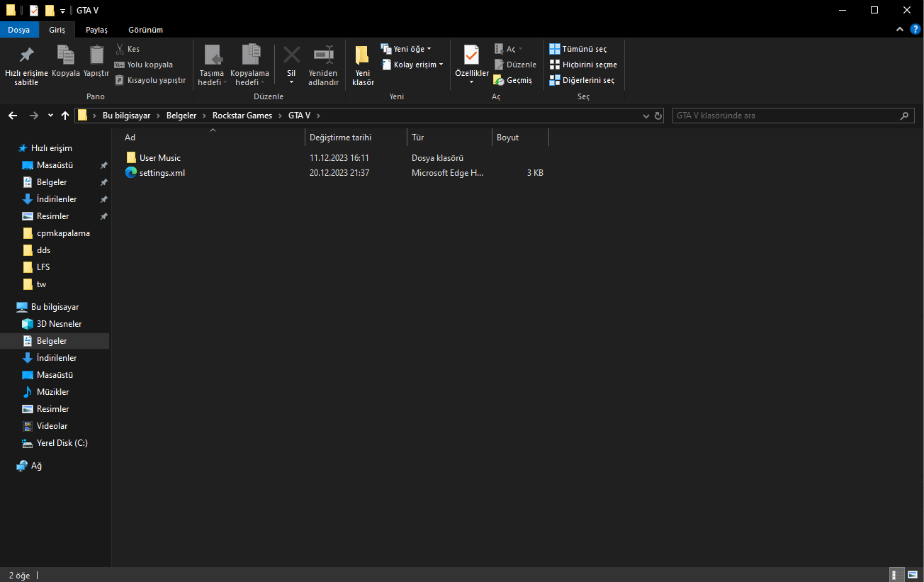Select Ağ network in the sidebar
924x582 pixels.
[x=36, y=466]
